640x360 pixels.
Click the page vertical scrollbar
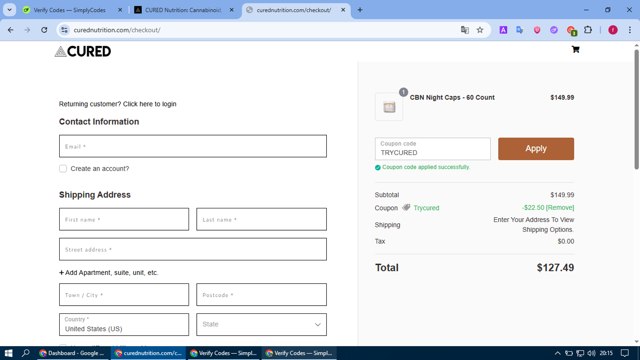click(636, 109)
